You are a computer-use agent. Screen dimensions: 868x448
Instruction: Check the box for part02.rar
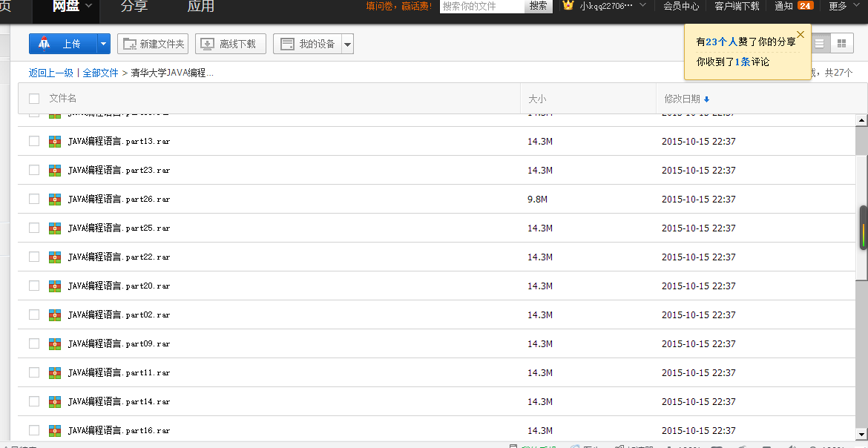(x=34, y=314)
